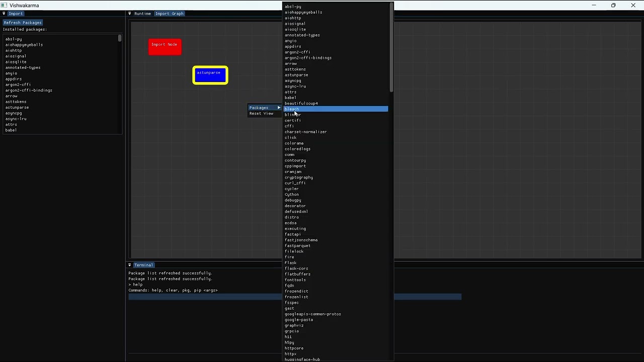Screen dimensions: 644x362
Task: Click the terminal command input field
Action: pos(295,297)
